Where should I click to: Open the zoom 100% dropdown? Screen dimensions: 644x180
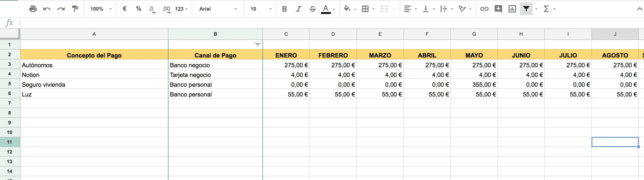click(101, 9)
